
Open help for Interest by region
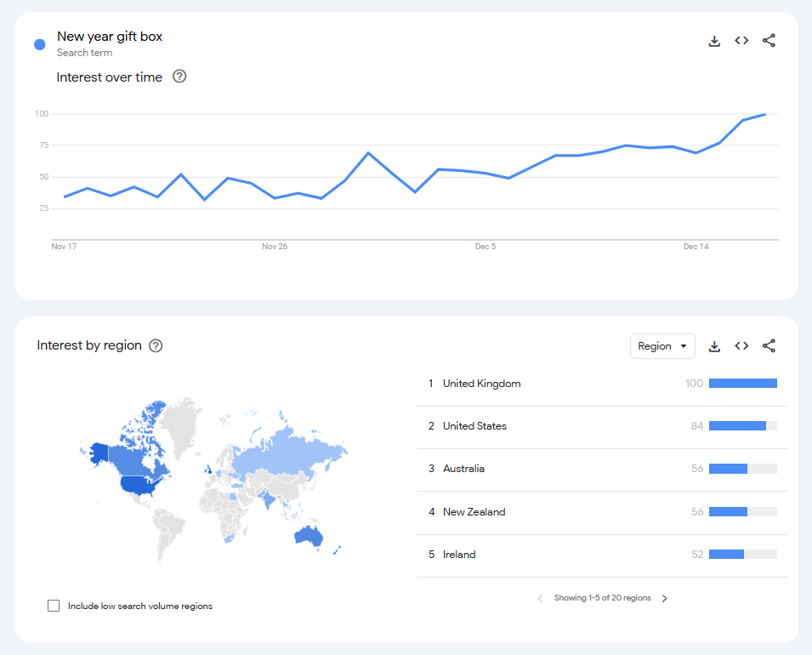pos(156,345)
